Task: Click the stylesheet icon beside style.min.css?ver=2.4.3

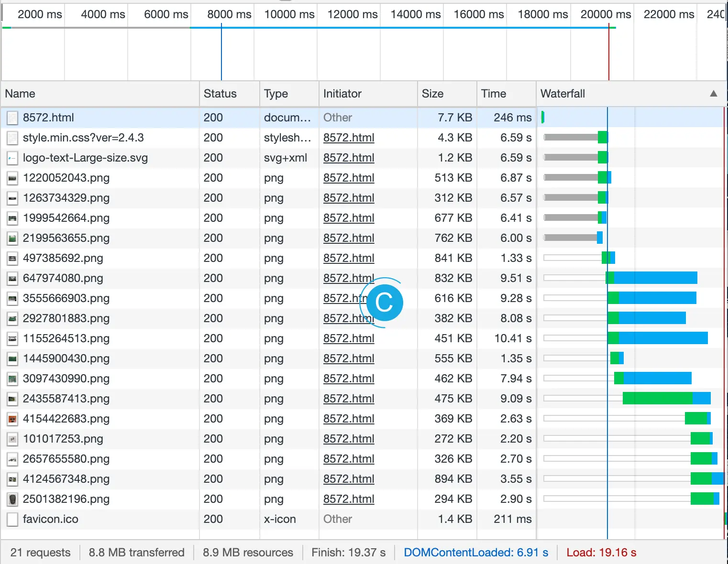Action: click(12, 138)
